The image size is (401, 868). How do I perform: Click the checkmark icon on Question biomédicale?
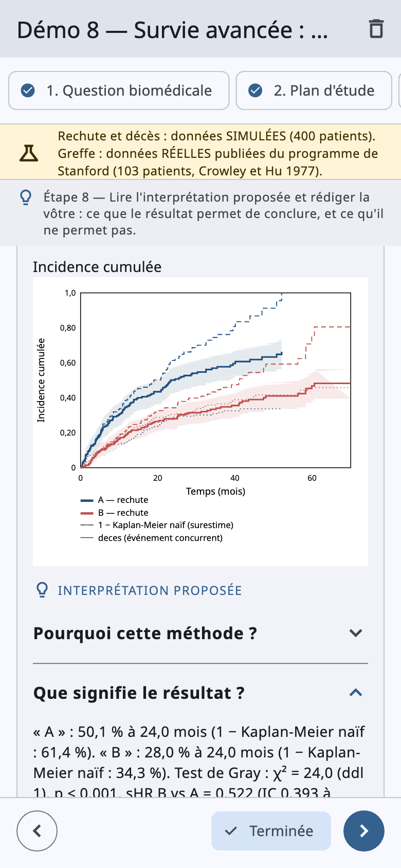coord(28,91)
